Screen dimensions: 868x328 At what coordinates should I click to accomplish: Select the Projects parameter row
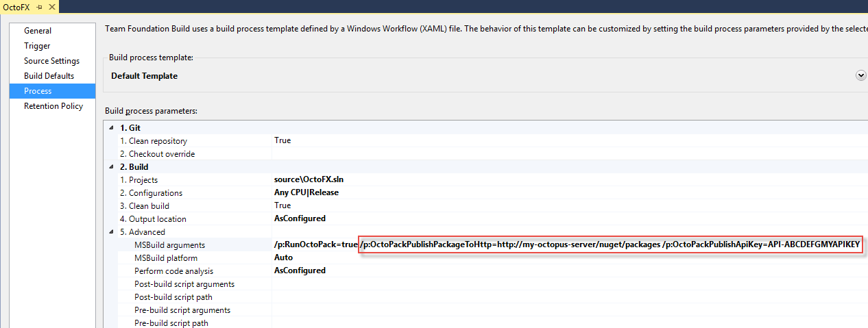click(x=138, y=180)
